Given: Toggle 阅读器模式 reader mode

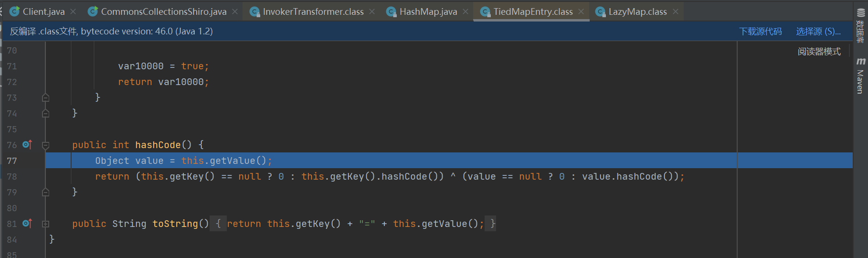Looking at the screenshot, I should pyautogui.click(x=819, y=52).
